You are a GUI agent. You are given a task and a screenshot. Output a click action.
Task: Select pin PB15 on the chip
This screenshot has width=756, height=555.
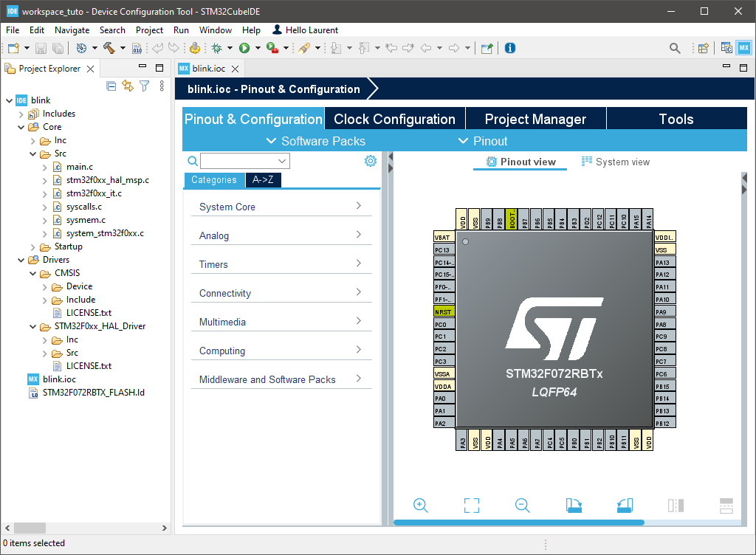tap(665, 387)
